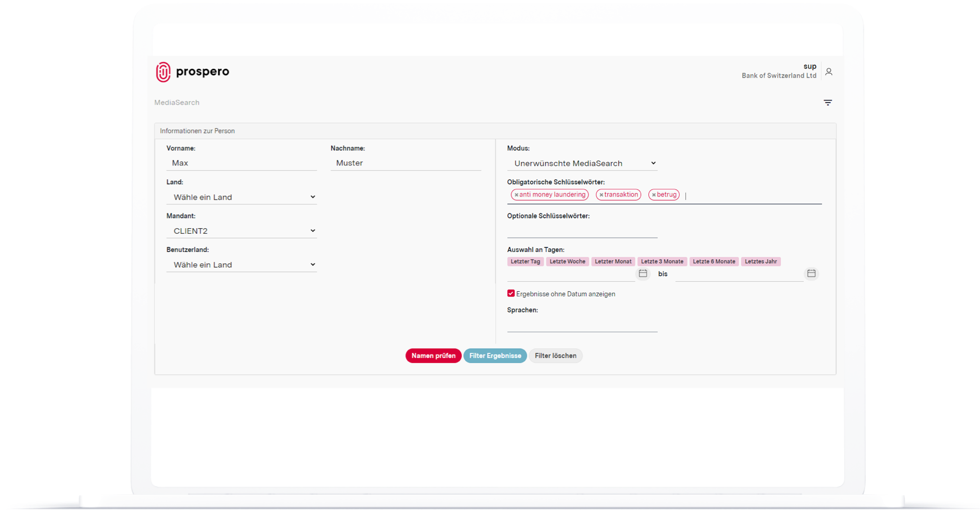Select the Letzter Monat range

pos(613,261)
